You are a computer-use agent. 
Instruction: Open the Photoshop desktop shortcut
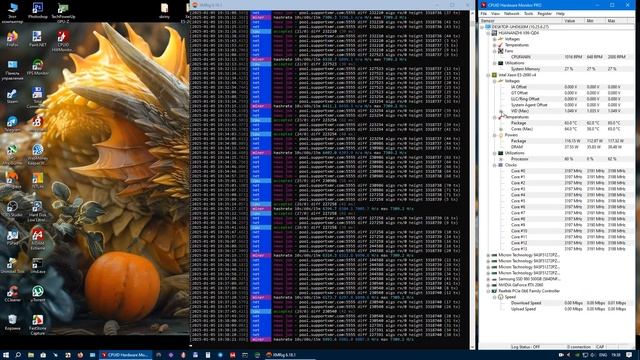[38, 11]
